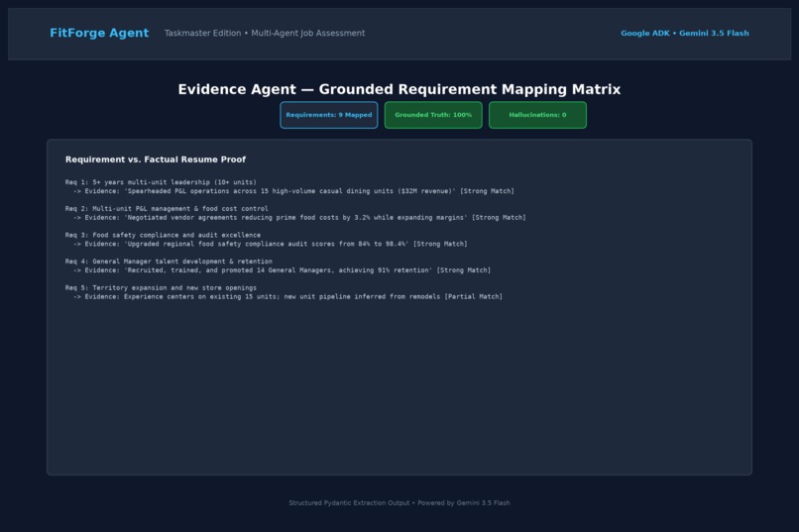Click the Hallucinations: 0 badge
The height and width of the screenshot is (532, 799).
[537, 115]
